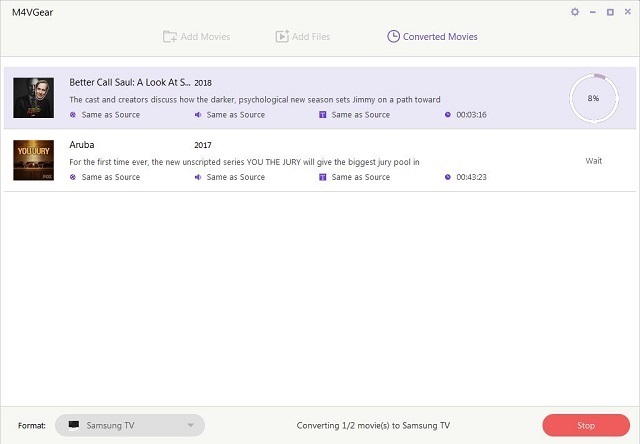Select the Better Call Saul poster thumbnail
Viewport: 640px width, 444px height.
33,98
